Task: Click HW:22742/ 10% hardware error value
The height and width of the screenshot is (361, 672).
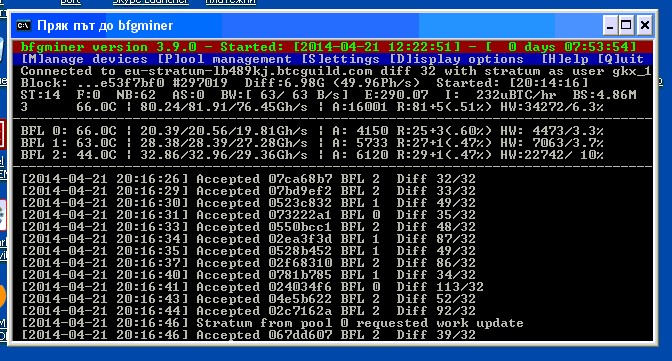Action: click(552, 155)
